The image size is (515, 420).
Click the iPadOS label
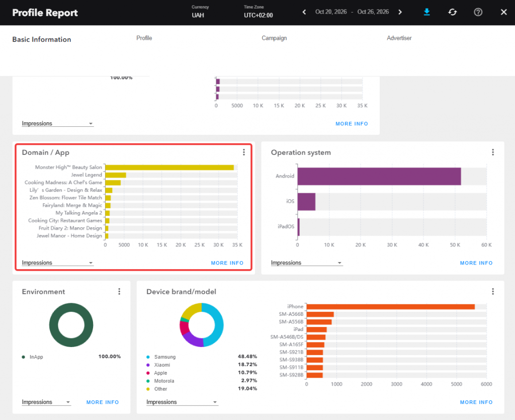tap(286, 226)
